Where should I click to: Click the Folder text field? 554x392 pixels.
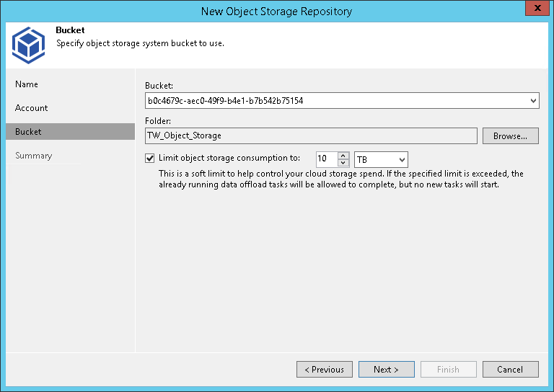310,135
